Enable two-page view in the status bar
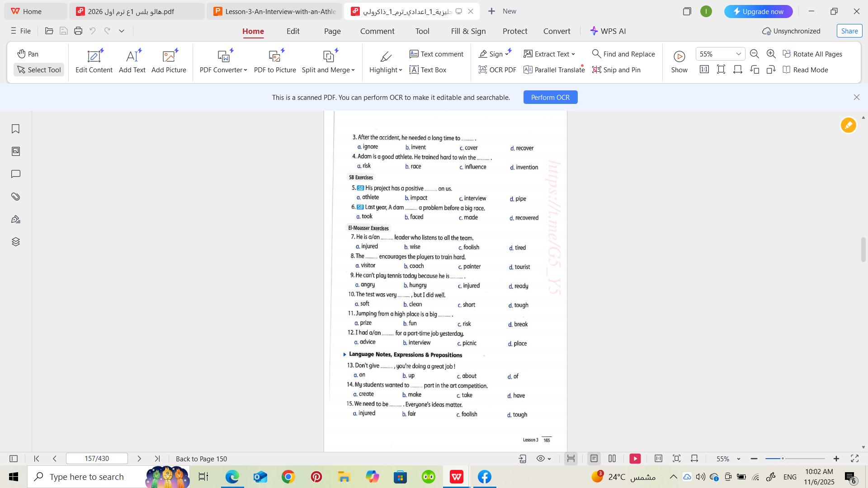Viewport: 868px width, 488px height. pos(612,459)
